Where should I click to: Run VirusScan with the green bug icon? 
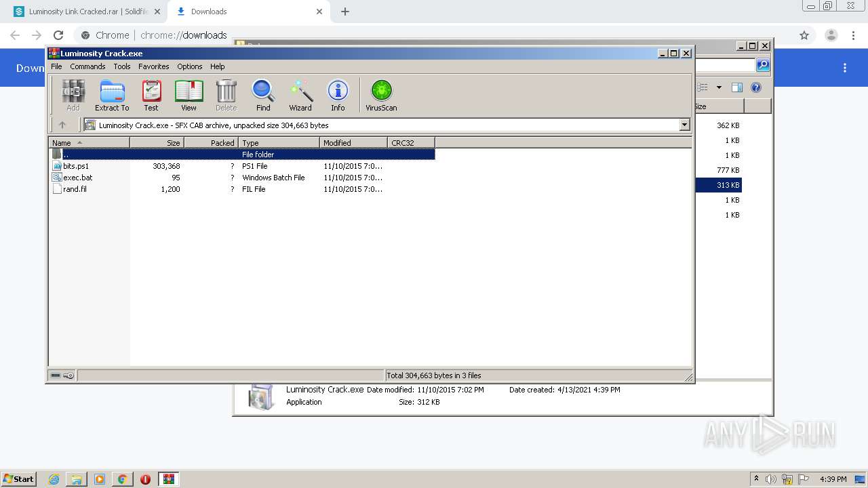tap(381, 95)
